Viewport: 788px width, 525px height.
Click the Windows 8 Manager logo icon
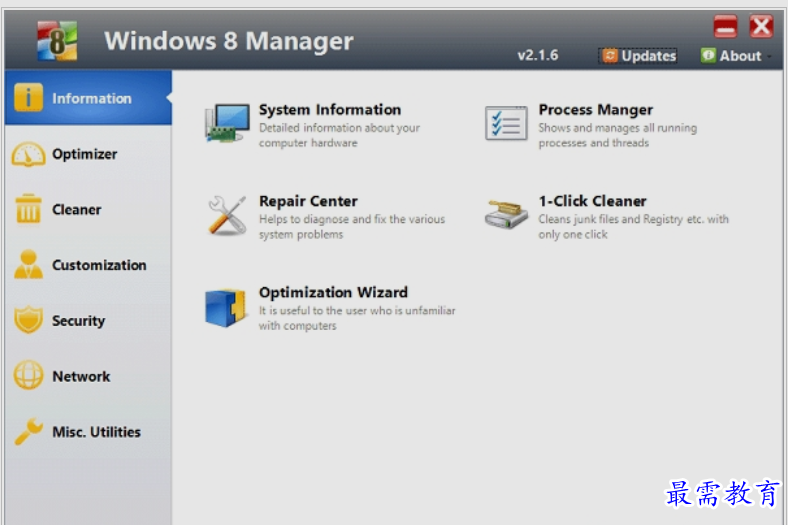57,40
